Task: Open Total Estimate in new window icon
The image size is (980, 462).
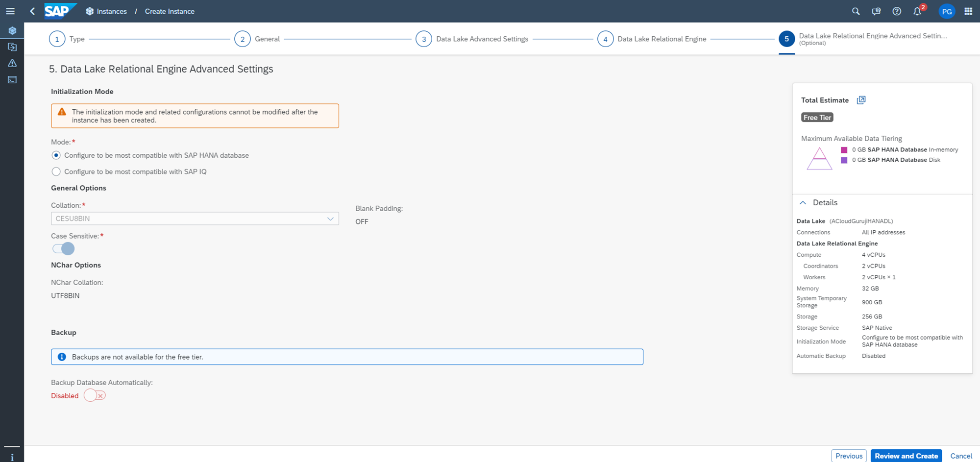Action: [x=861, y=100]
